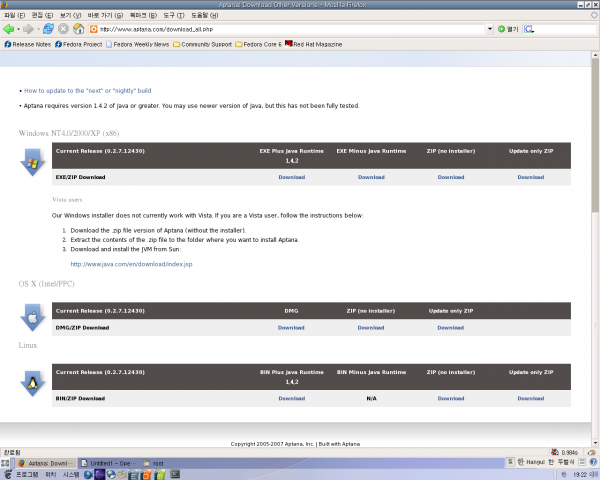Image resolution: width=600 pixels, height=480 pixels.
Task: Open the Forward button history dropdown arrow
Action: point(38,29)
